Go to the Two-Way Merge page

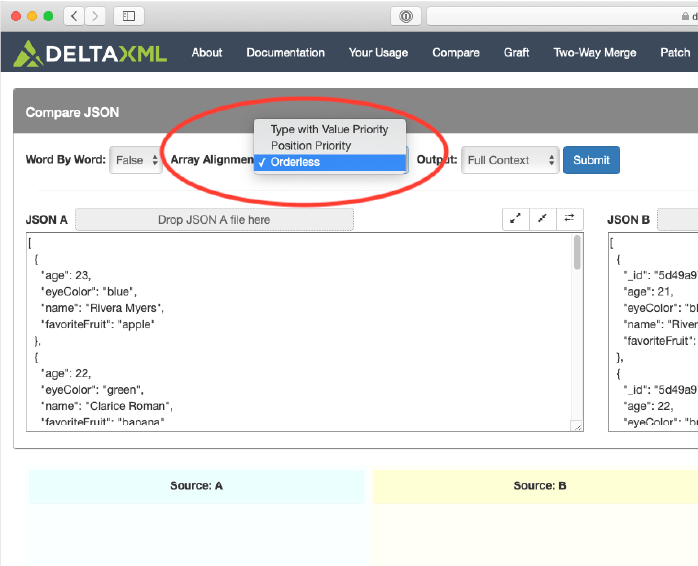(594, 53)
